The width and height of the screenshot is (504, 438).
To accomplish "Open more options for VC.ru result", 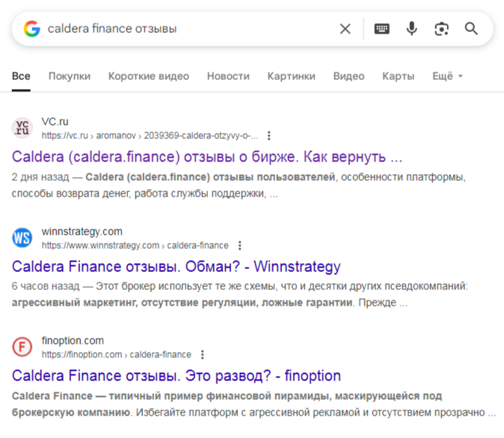I will pyautogui.click(x=269, y=136).
